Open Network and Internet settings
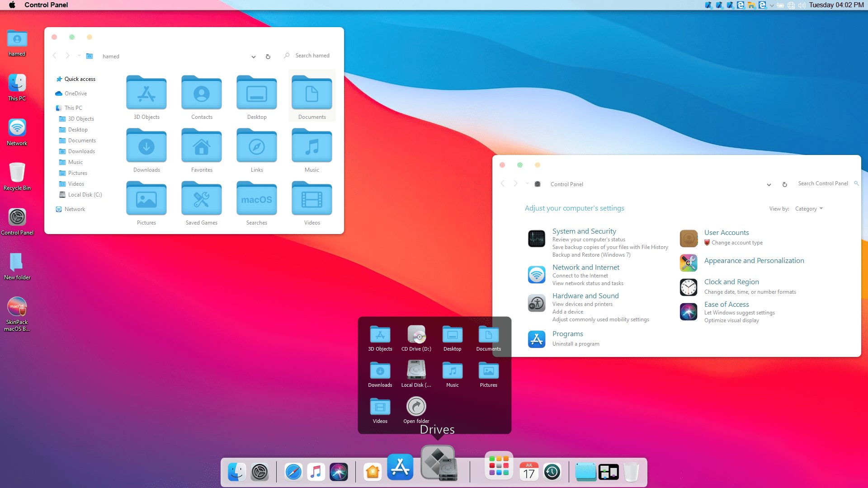Screen dimensions: 868x488 pos(585,266)
